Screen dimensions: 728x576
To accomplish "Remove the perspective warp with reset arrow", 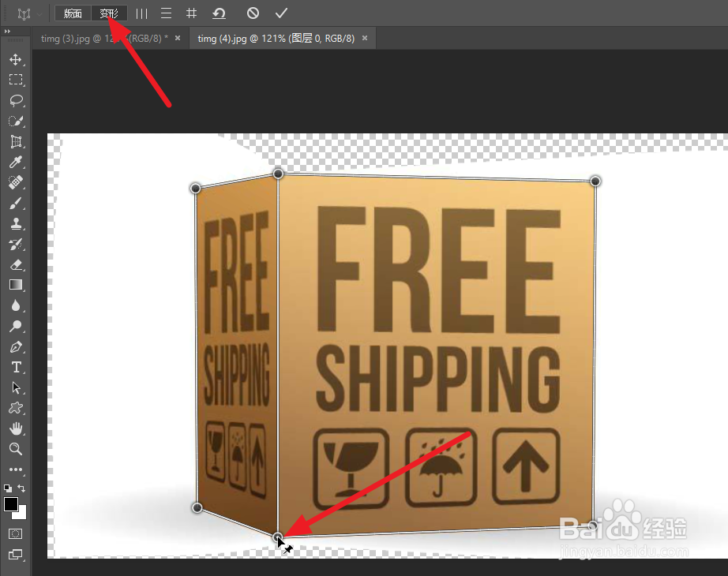I will pos(219,13).
